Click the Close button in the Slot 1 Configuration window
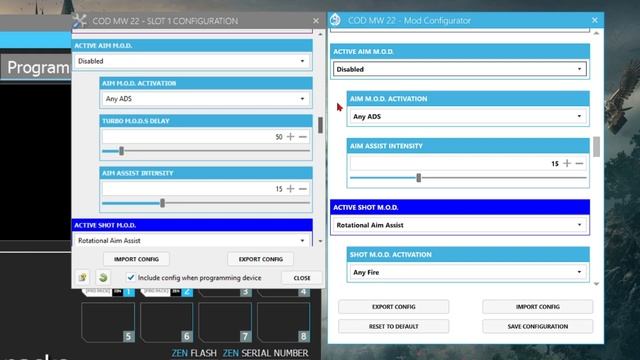This screenshot has height=360, width=640. point(302,278)
